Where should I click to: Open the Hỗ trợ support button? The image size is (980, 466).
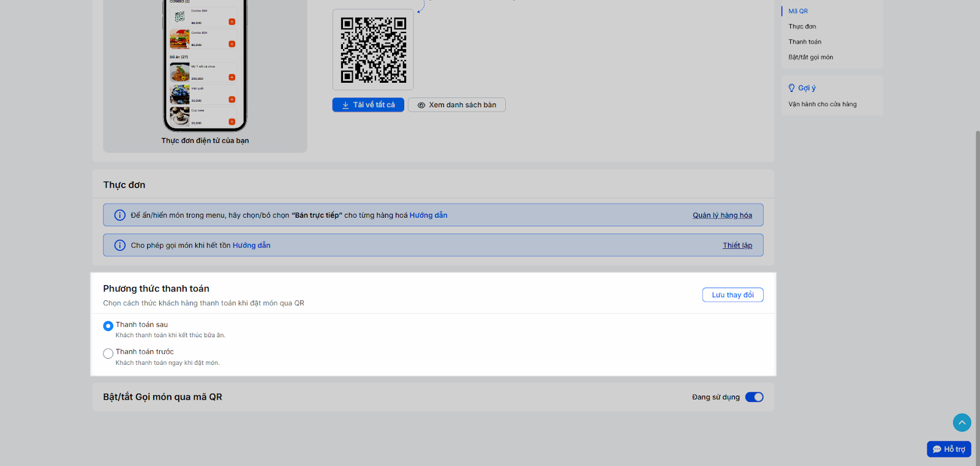click(949, 449)
